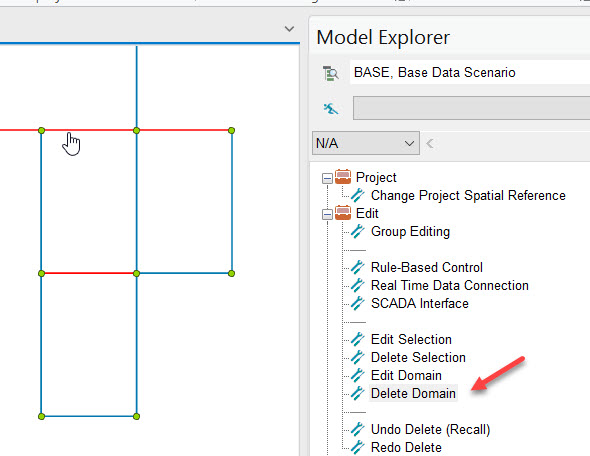Viewport: 590px width, 456px height.
Task: Click the middle-right junction node on the map
Action: (231, 273)
